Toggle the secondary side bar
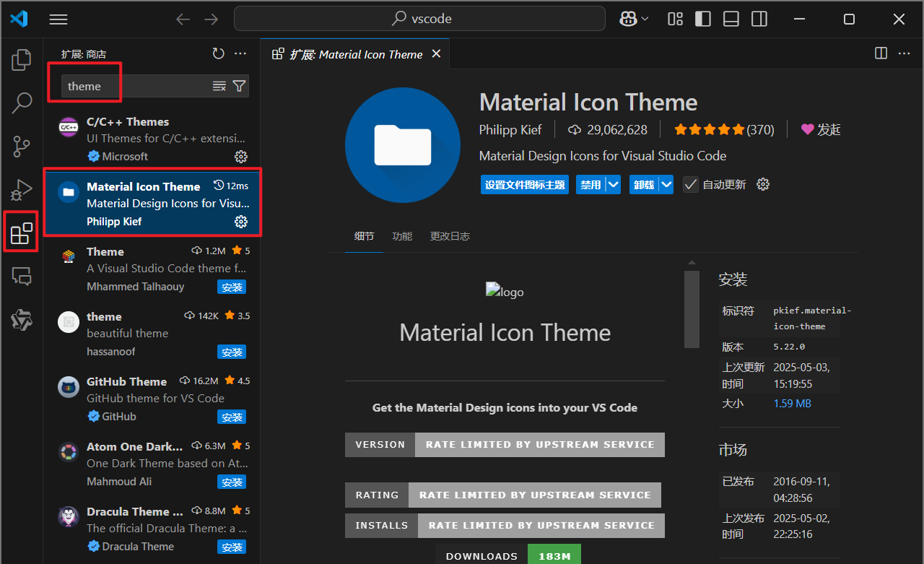The height and width of the screenshot is (564, 924). pyautogui.click(x=759, y=19)
